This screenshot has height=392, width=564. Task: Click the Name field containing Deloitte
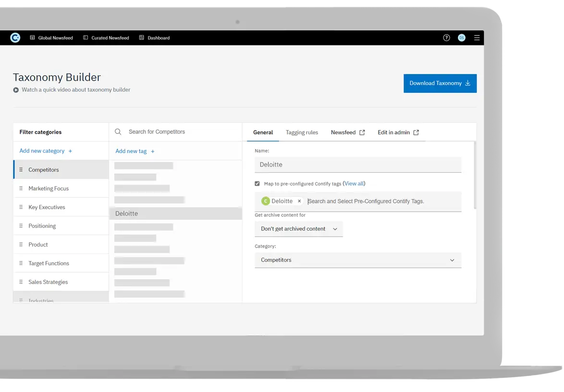coord(358,165)
